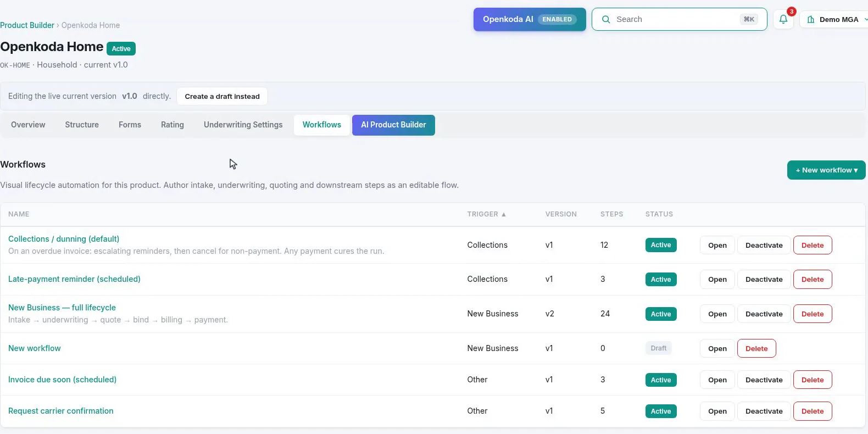Open the AI Product Builder tab
The width and height of the screenshot is (868, 434).
pos(393,125)
